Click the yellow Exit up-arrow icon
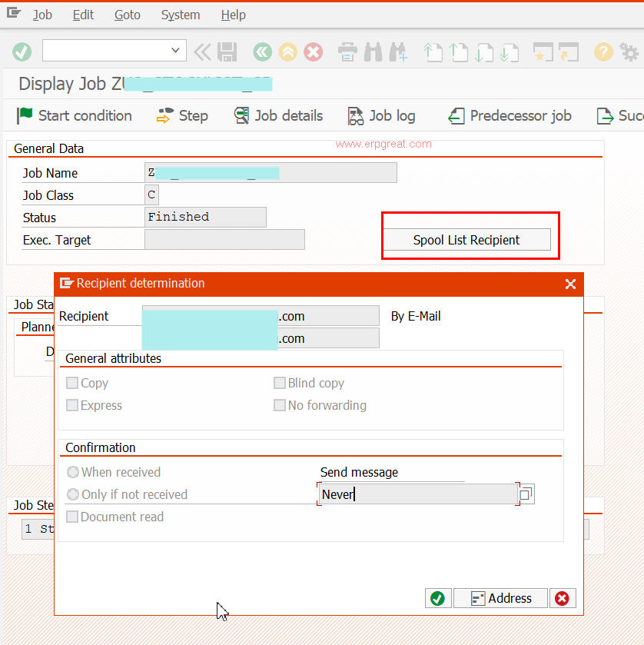The height and width of the screenshot is (645, 644). tap(288, 52)
